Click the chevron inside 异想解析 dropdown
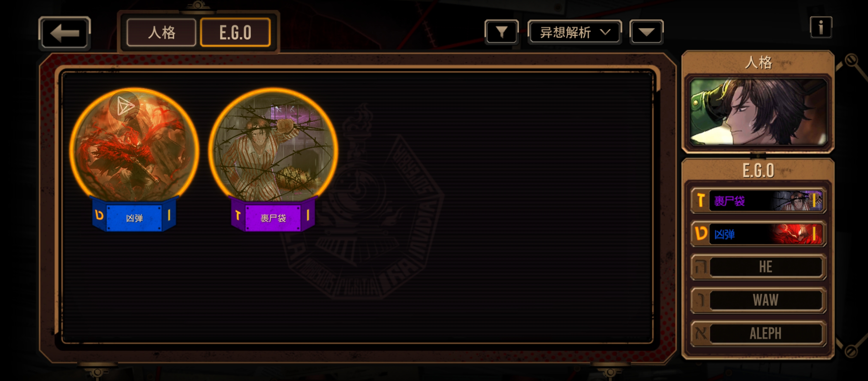The height and width of the screenshot is (381, 868). coord(605,32)
